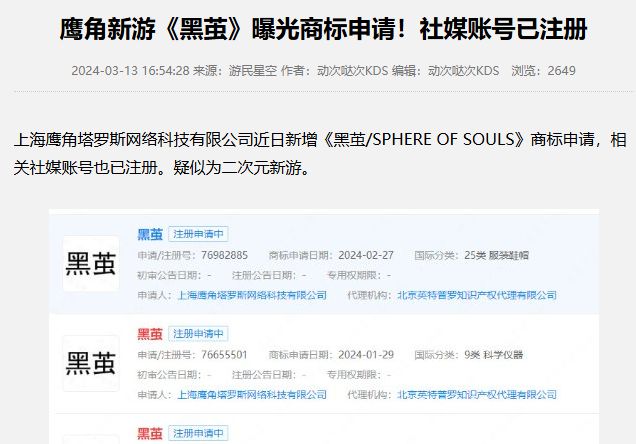The height and width of the screenshot is (444, 636).
Task: Click the publish date 2024-03-13 16:54:28
Action: pos(131,71)
